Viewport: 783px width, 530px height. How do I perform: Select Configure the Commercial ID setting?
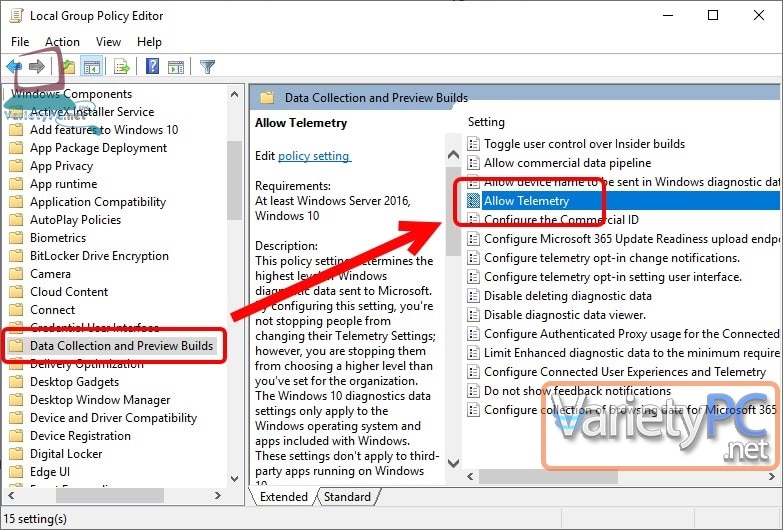click(x=561, y=220)
